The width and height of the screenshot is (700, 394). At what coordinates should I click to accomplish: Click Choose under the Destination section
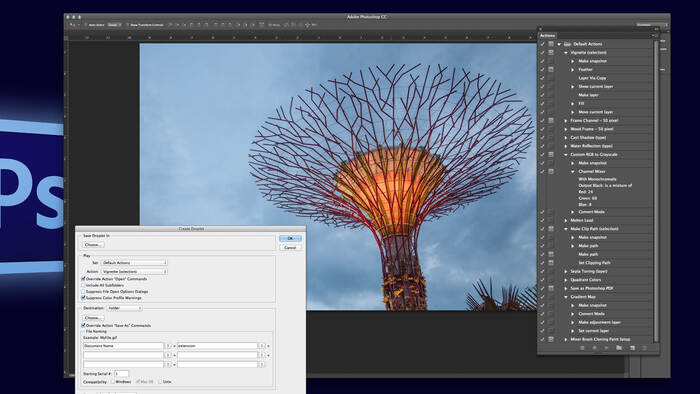(93, 318)
